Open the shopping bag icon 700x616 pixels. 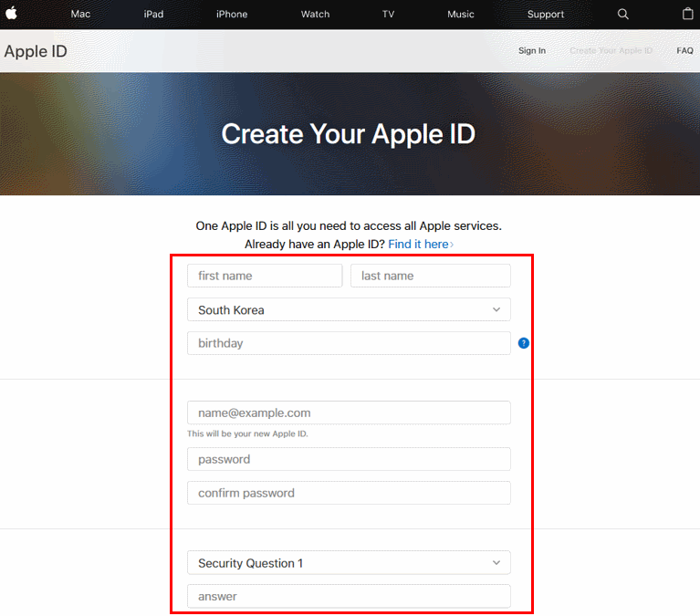click(x=687, y=14)
